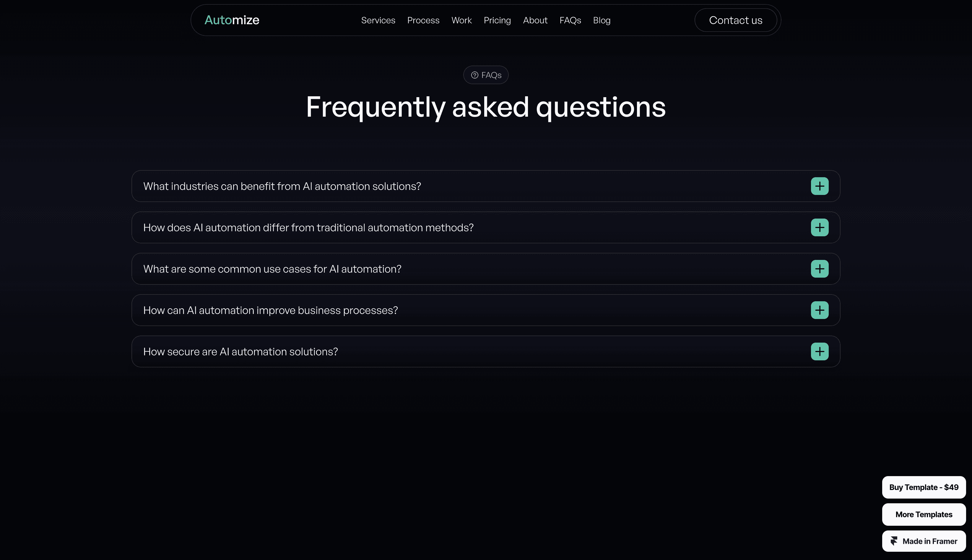Click Buy Template - $49 button
This screenshot has height=560, width=972.
[x=924, y=487]
